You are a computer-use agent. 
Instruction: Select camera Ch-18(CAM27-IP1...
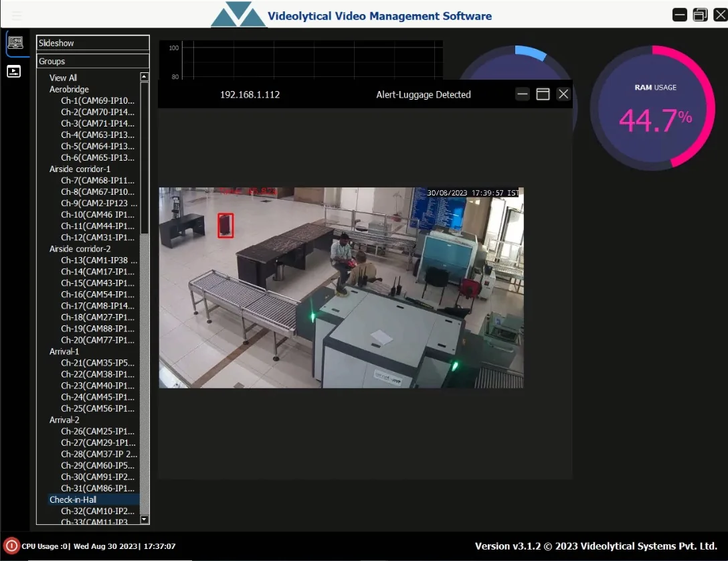pos(98,317)
